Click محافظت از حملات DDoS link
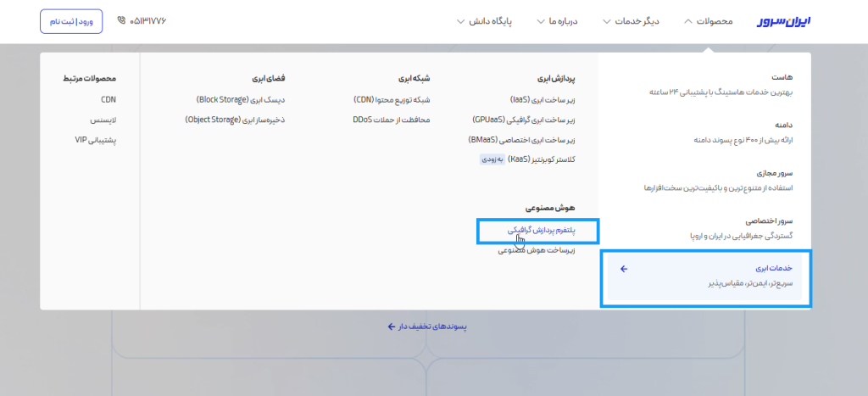Image resolution: width=868 pixels, height=396 pixels. [392, 120]
